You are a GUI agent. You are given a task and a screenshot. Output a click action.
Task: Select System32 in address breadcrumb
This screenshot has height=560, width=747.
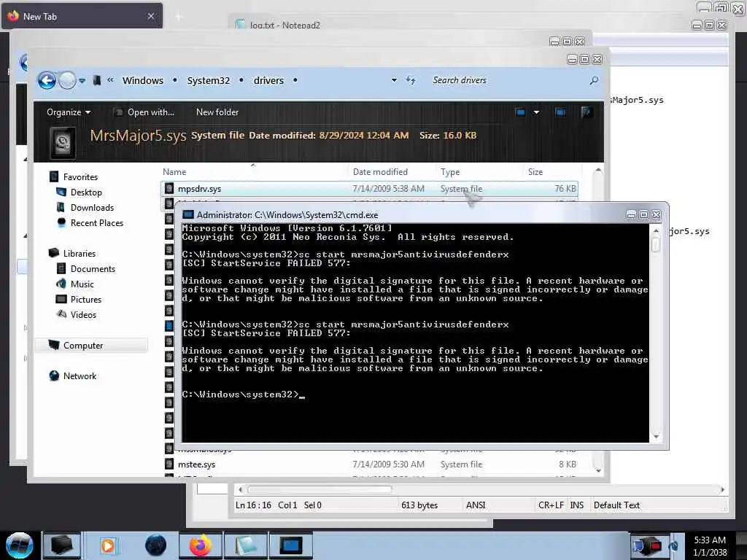208,80
